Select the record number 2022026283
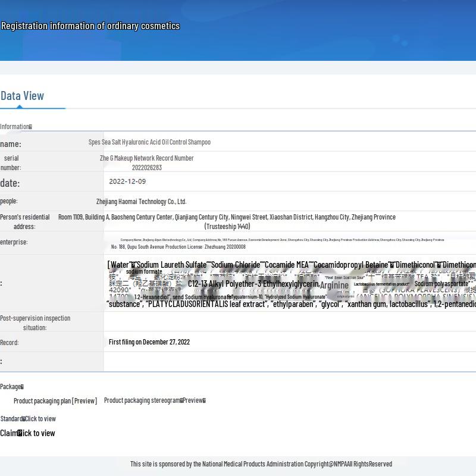This screenshot has height=476, width=476. tap(146, 168)
